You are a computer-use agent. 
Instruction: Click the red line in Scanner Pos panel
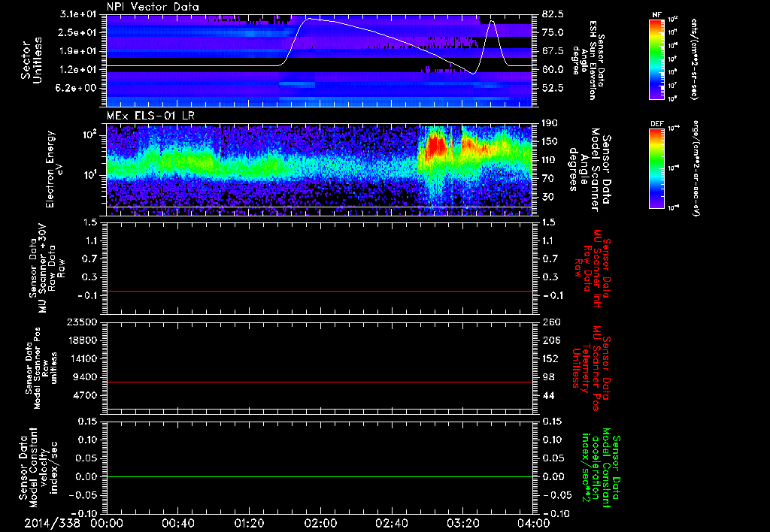pos(319,382)
